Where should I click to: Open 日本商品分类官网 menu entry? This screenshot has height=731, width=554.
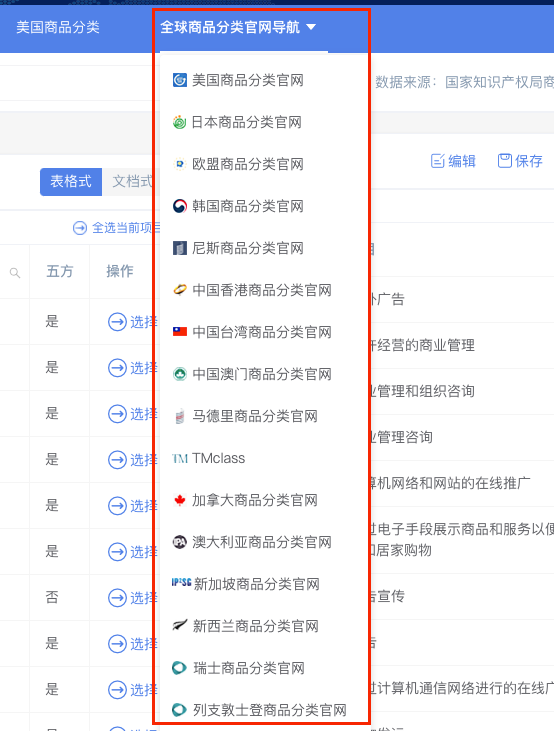246,122
